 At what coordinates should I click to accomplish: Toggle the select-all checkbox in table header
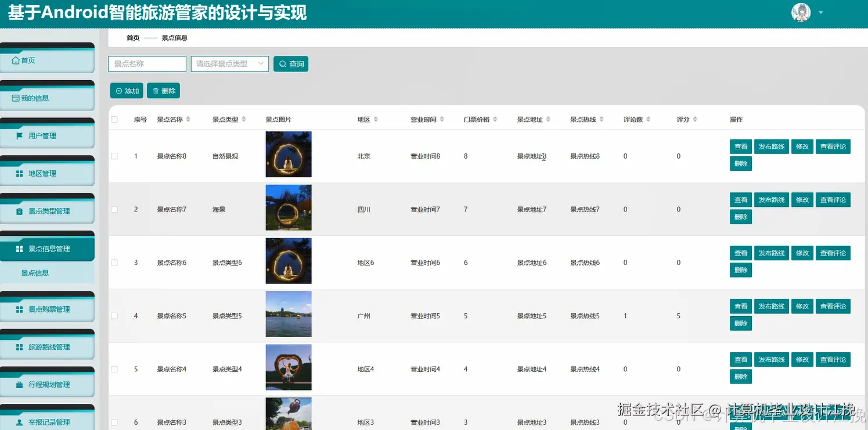coord(114,120)
